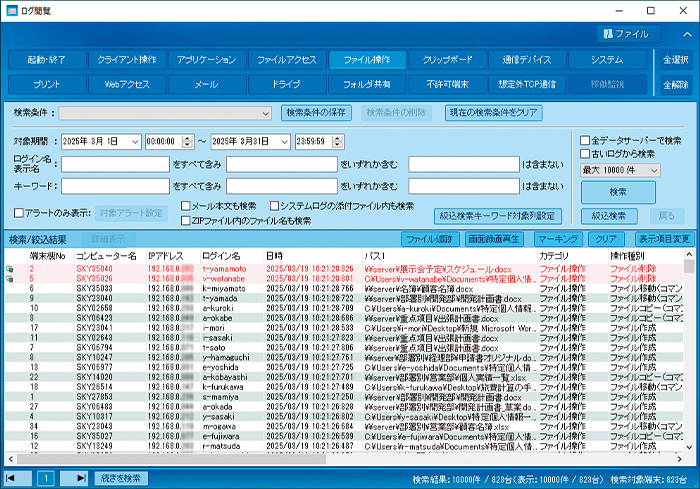Click 表示項目変更 button
The width and height of the screenshot is (700, 489).
pos(664,239)
